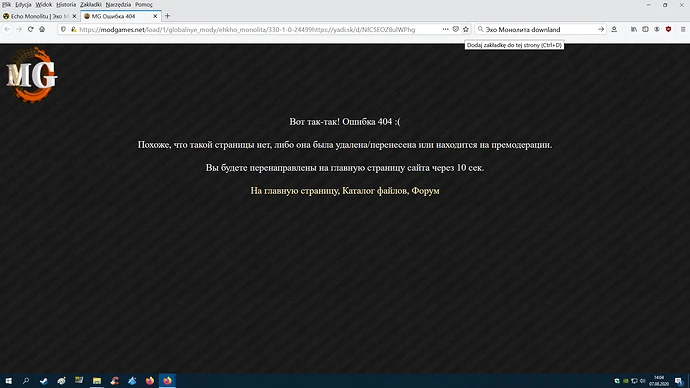
Task: Click the site security padlock icon
Action: click(73, 29)
